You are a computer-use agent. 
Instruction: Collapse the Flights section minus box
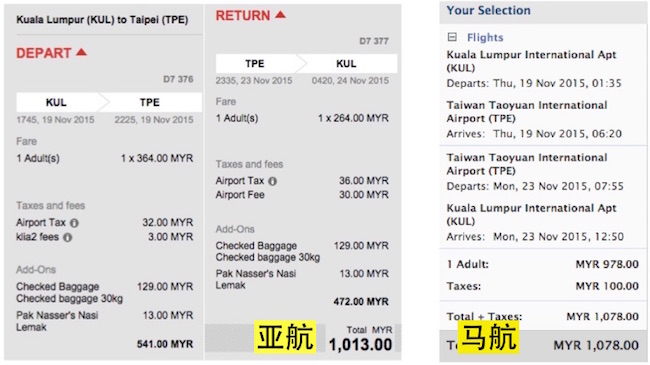pos(452,37)
